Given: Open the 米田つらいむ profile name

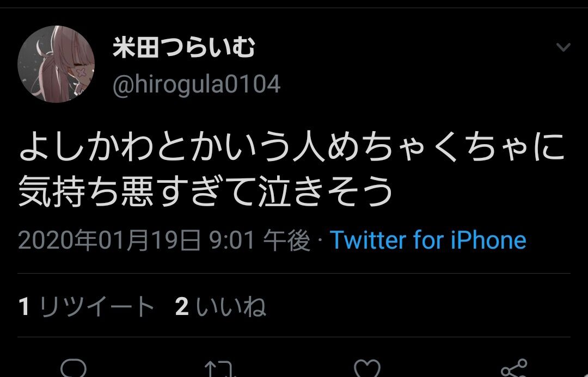Looking at the screenshot, I should click(x=184, y=47).
